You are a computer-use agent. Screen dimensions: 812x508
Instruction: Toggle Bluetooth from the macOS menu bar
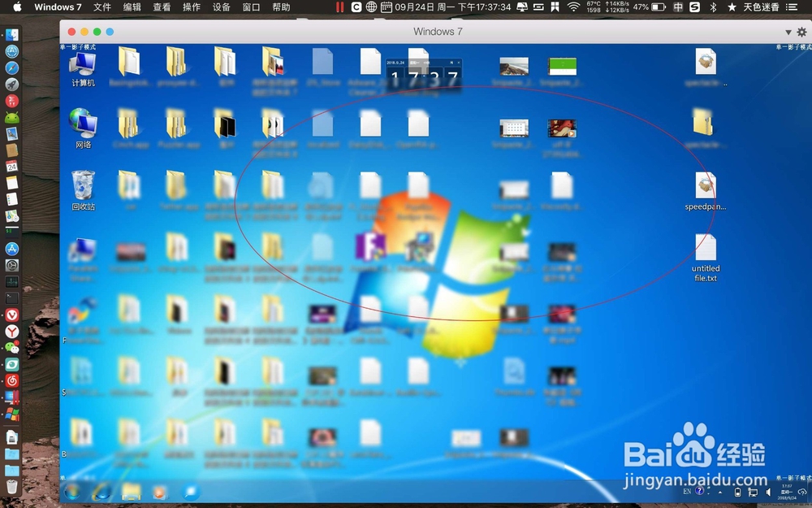pos(712,7)
